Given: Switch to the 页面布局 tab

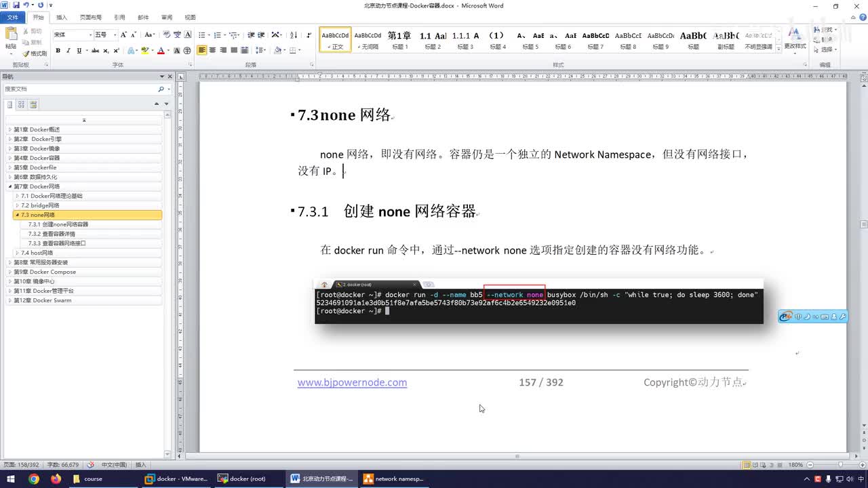Looking at the screenshot, I should click(90, 17).
